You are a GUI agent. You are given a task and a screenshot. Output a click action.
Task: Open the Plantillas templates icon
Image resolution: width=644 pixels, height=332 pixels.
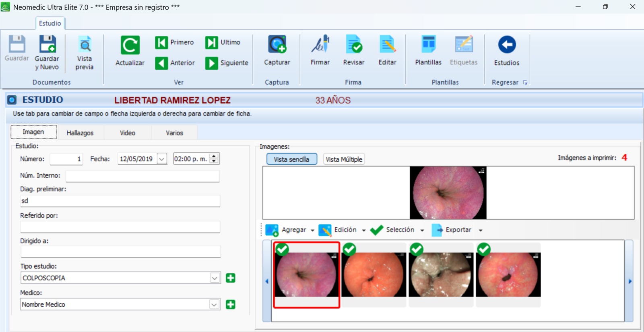(428, 45)
